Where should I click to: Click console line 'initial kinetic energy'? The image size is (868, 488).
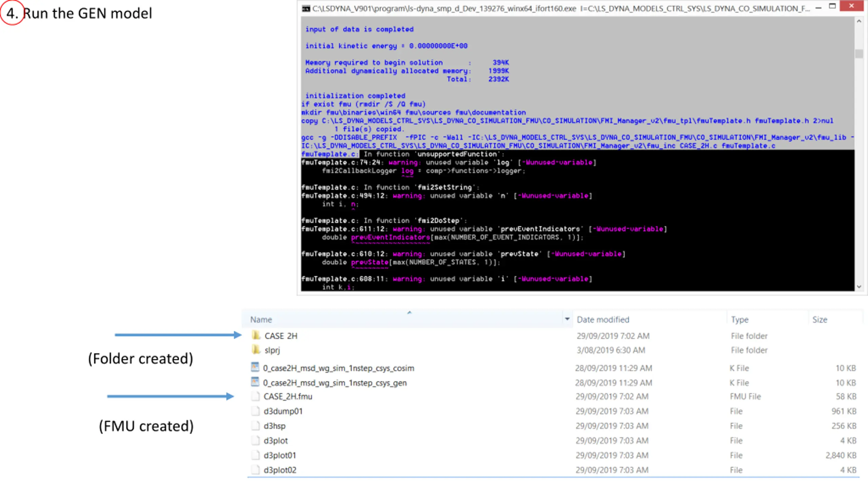(386, 46)
